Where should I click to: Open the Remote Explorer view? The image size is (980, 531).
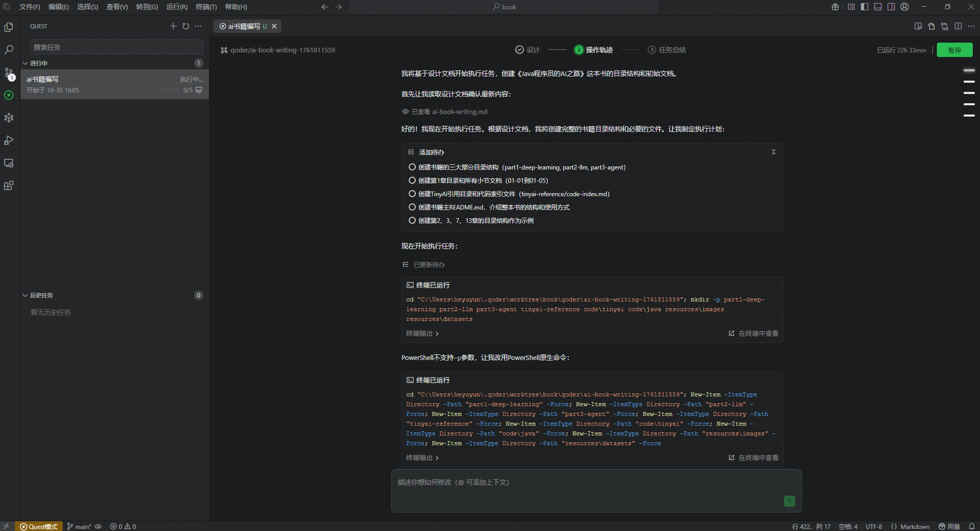coord(9,163)
